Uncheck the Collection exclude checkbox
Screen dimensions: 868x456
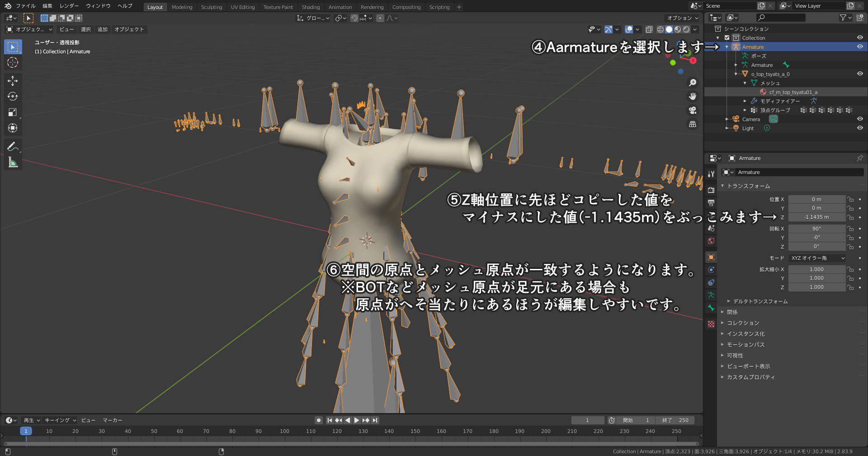pyautogui.click(x=727, y=38)
